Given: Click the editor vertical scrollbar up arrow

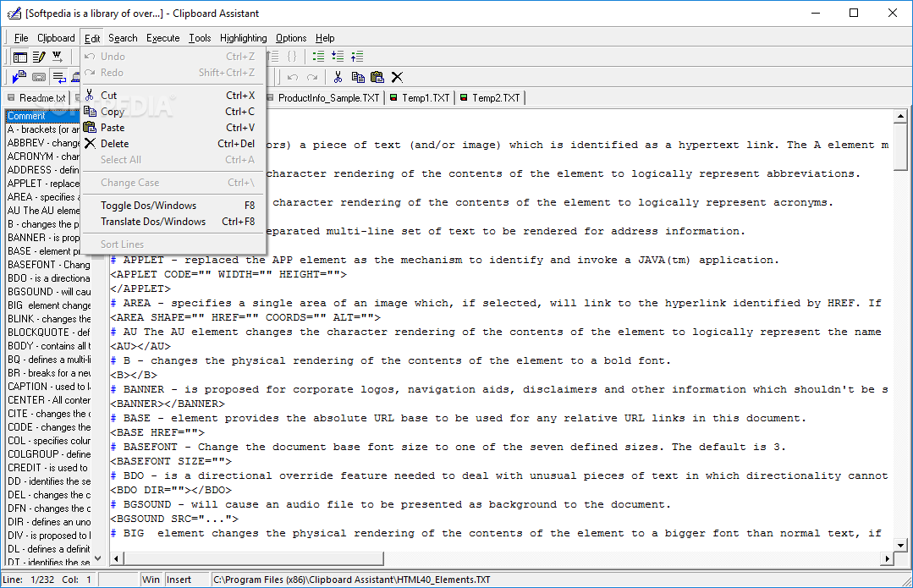Looking at the screenshot, I should pyautogui.click(x=901, y=116).
